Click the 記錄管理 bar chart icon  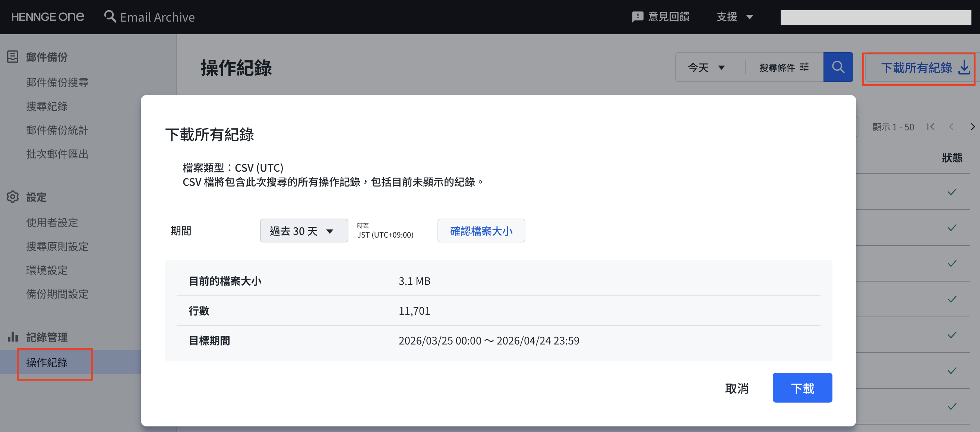tap(13, 337)
